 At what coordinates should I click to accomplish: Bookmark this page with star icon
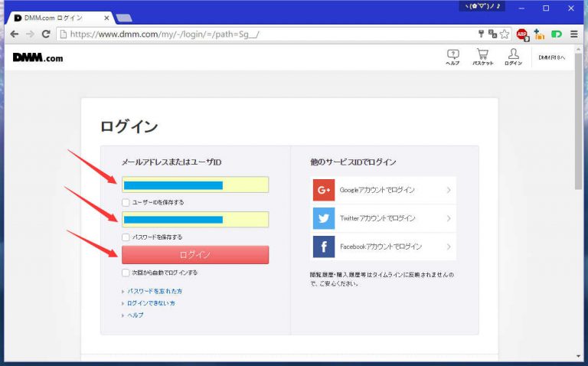click(505, 34)
